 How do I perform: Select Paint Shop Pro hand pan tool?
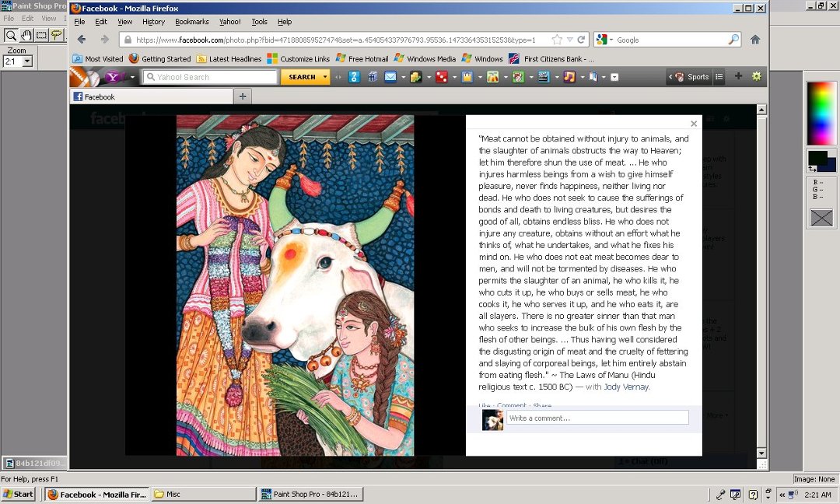click(26, 35)
